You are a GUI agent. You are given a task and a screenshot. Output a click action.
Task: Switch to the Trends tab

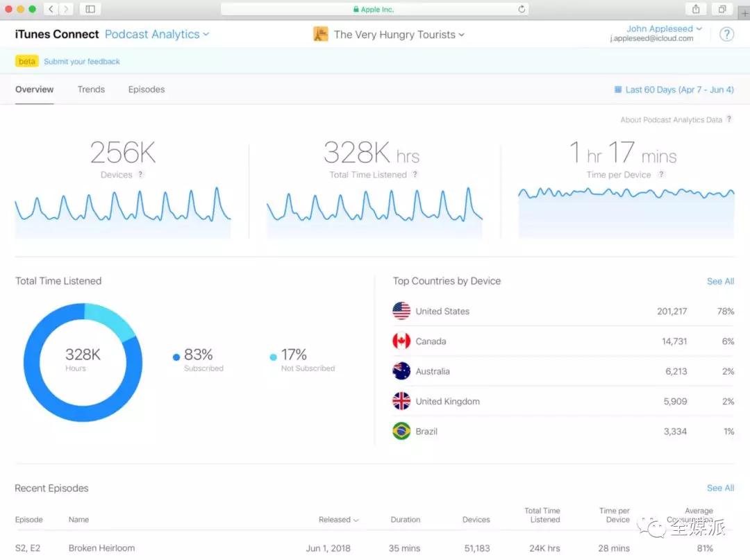tap(91, 90)
